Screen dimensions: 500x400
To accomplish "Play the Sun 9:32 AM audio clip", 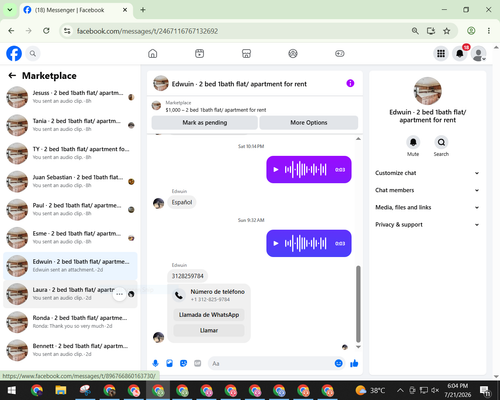I will tap(276, 243).
